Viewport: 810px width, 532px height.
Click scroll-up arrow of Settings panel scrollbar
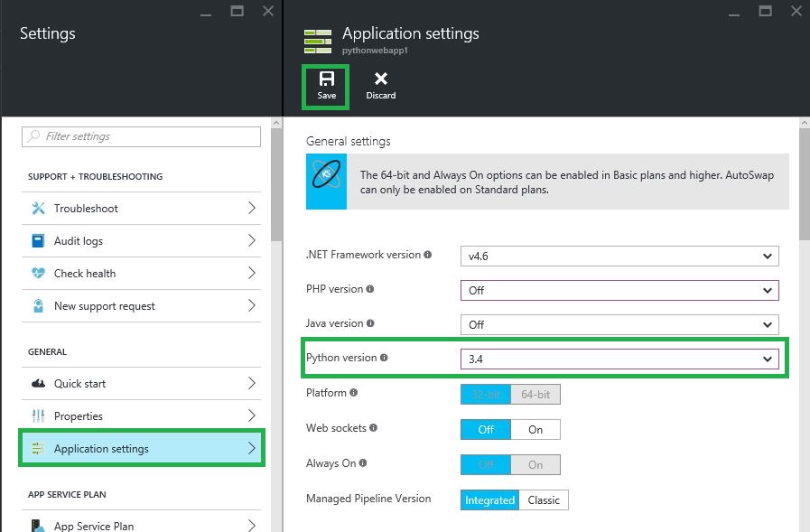tap(276, 123)
